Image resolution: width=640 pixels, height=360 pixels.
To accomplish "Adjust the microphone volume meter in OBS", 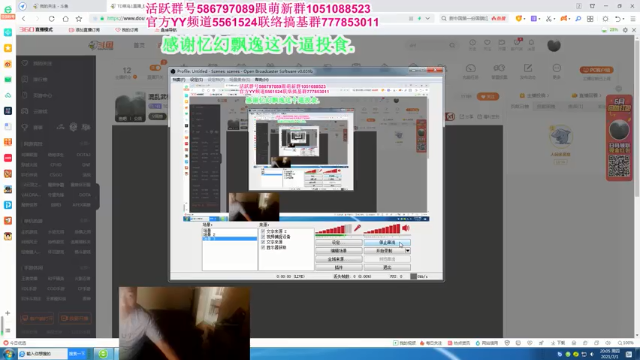I will point(333,229).
